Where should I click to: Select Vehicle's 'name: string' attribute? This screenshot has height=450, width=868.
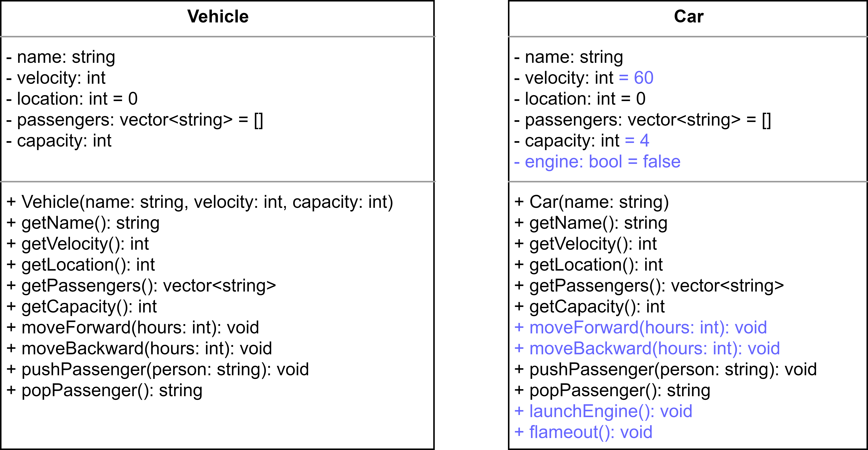pyautogui.click(x=61, y=57)
